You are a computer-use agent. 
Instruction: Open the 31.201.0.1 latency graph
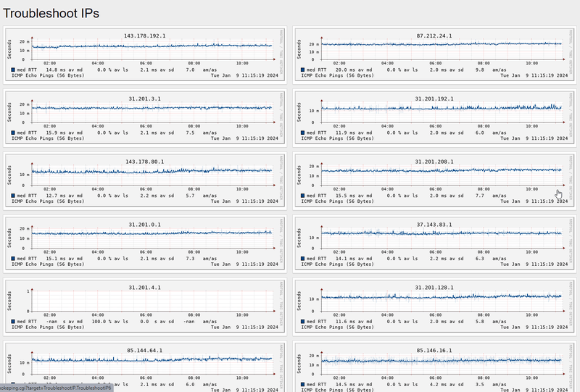point(144,243)
